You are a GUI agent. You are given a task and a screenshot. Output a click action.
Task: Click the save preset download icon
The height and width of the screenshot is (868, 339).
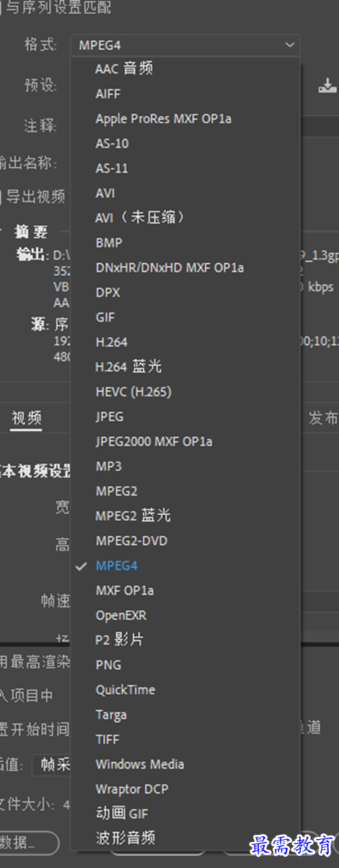click(x=326, y=85)
